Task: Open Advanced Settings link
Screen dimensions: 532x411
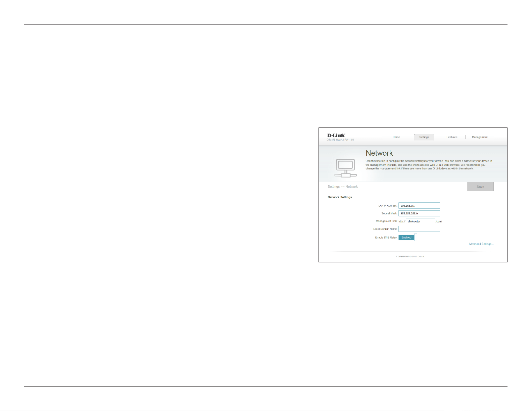Action: click(x=481, y=244)
